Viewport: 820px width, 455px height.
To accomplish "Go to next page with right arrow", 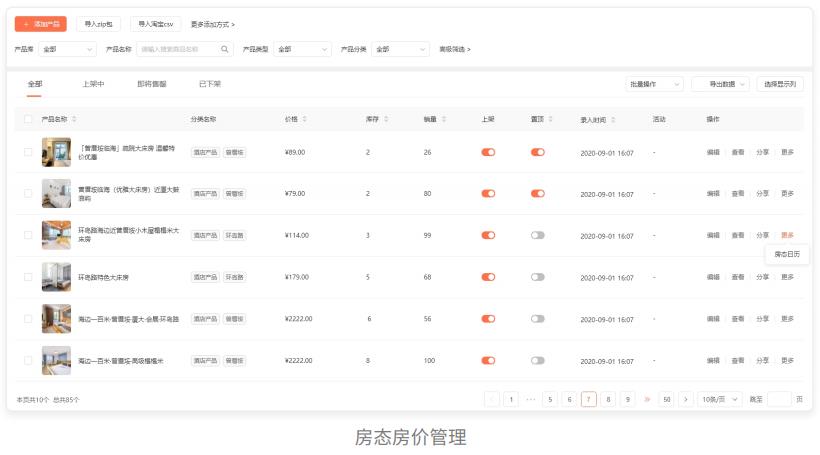I will click(685, 399).
